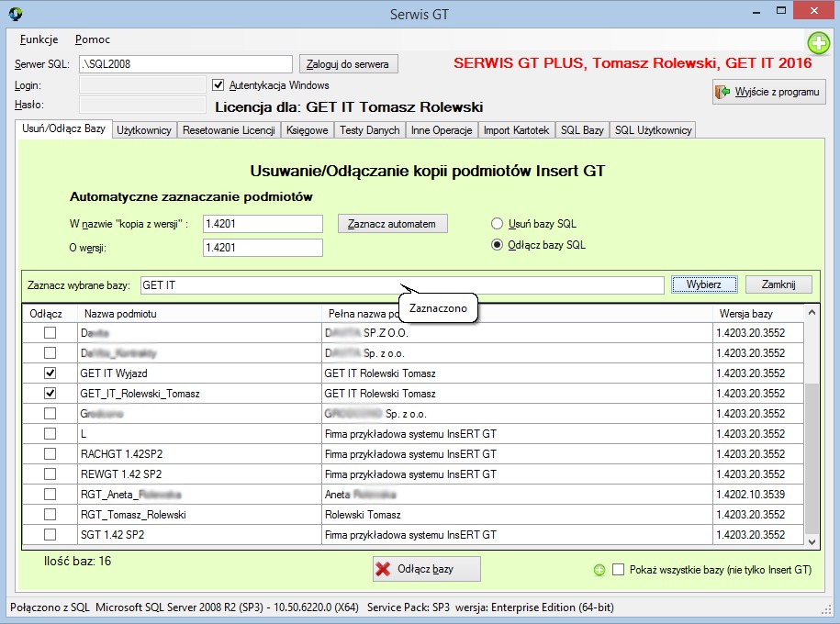
Task: Click the small green plus icon near Pokaż wszystkie bazy
Action: click(x=599, y=570)
